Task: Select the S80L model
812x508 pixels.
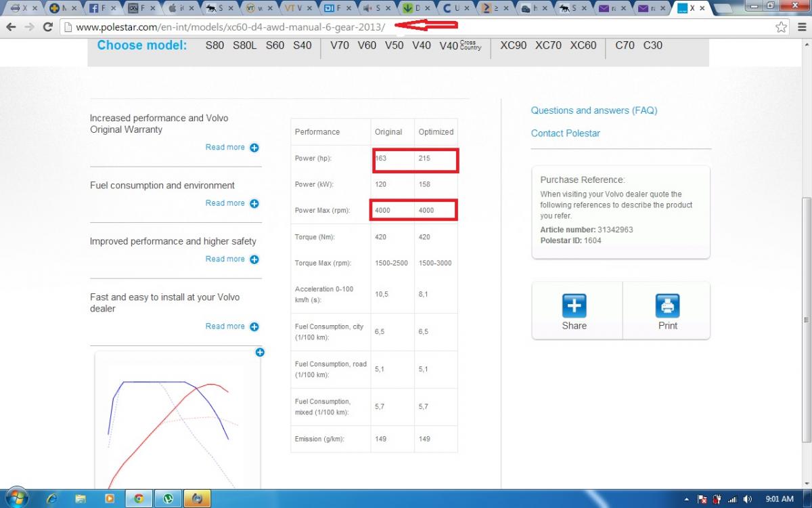Action: [x=245, y=45]
